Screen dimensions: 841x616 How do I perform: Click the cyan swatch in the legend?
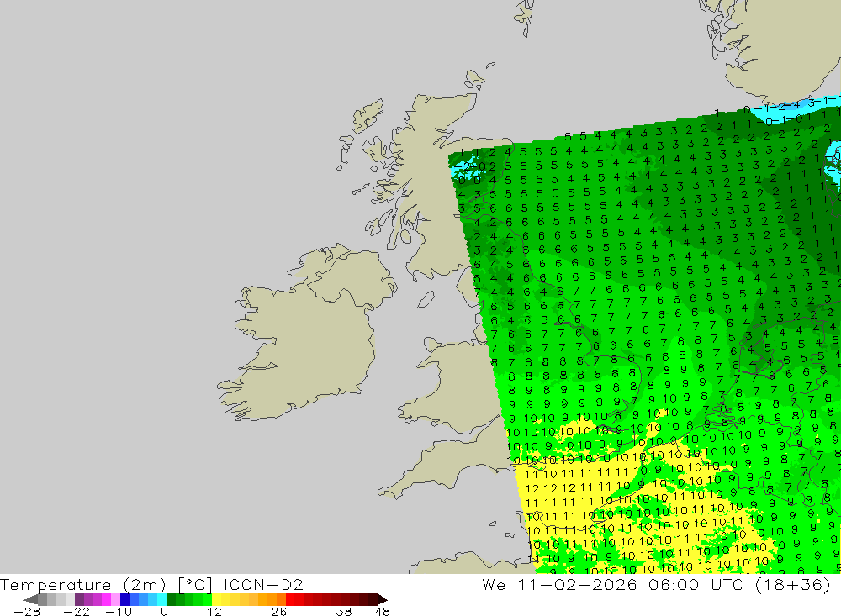coord(161,599)
